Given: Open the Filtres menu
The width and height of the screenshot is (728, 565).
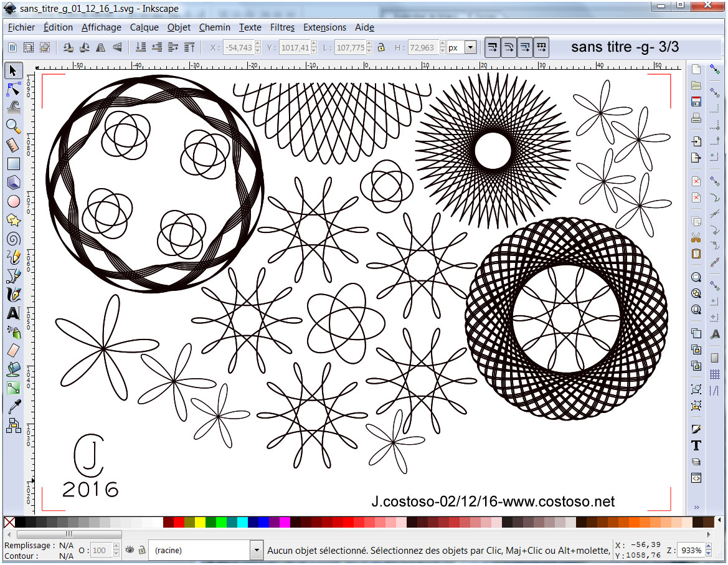Looking at the screenshot, I should [282, 27].
